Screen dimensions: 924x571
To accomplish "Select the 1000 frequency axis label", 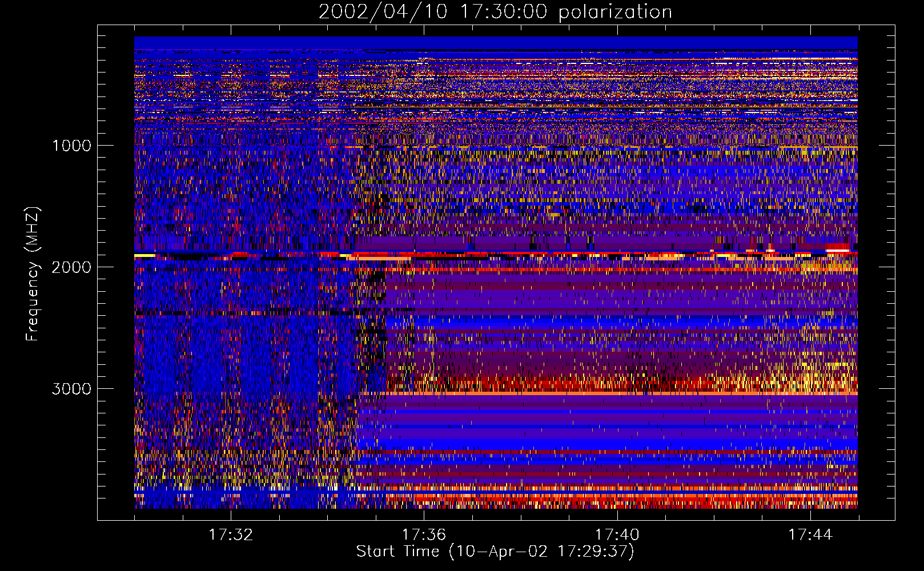I will 71,146.
